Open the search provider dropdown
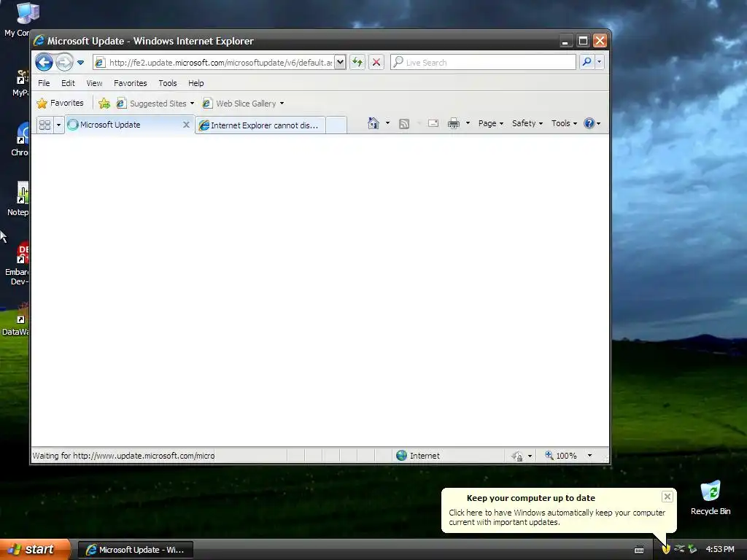This screenshot has width=747, height=560. (x=600, y=62)
